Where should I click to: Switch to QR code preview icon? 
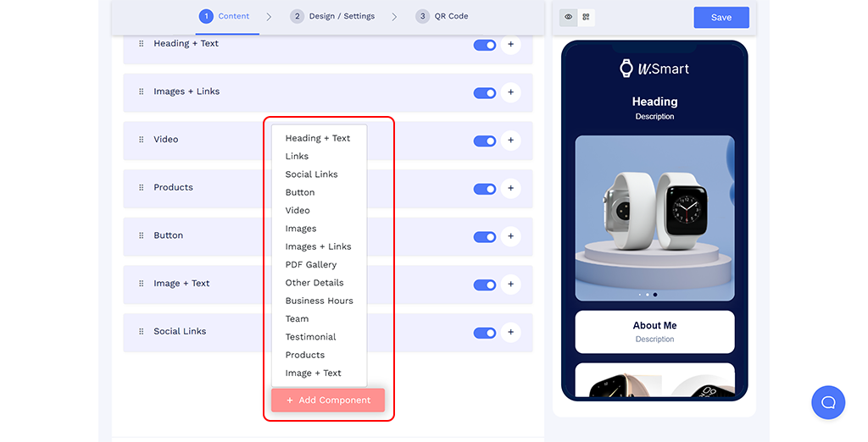point(586,17)
